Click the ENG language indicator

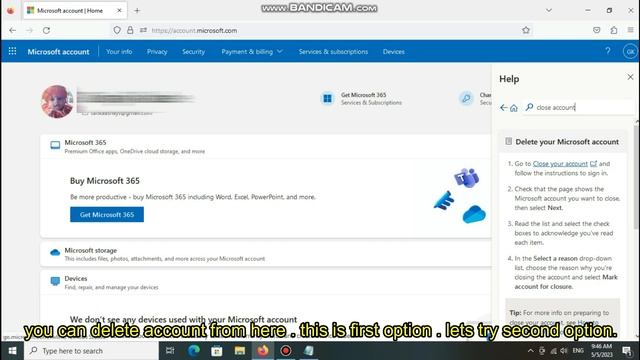tap(578, 351)
